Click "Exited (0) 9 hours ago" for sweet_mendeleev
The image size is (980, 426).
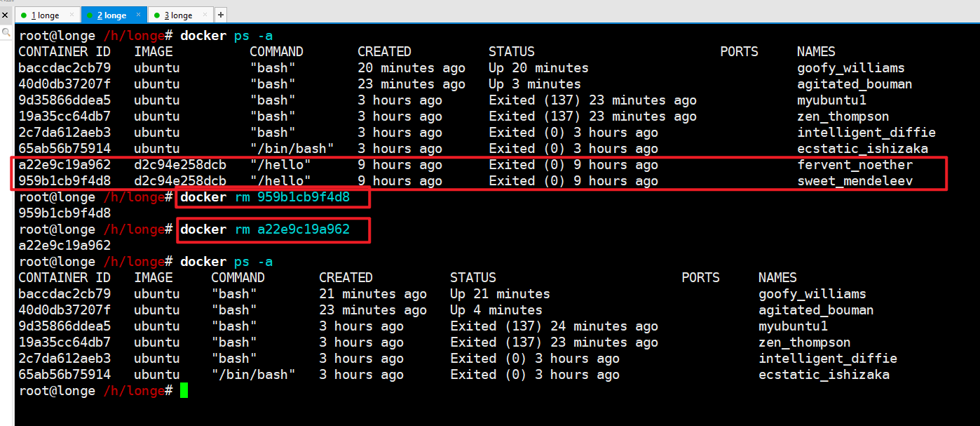click(x=573, y=181)
